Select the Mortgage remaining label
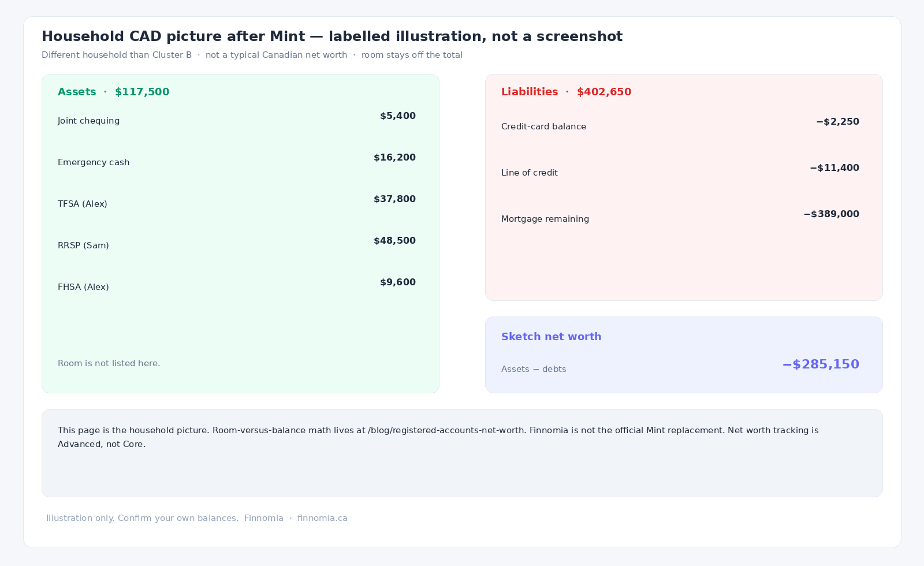This screenshot has height=566, width=924. click(x=545, y=219)
